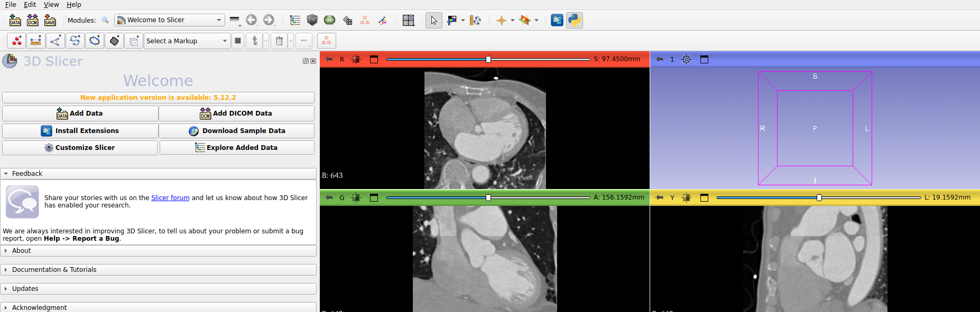Image resolution: width=980 pixels, height=312 pixels.
Task: Click the Add Data button
Action: point(80,114)
